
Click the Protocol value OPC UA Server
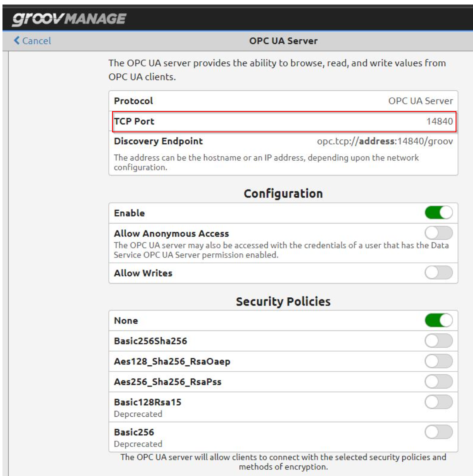pyautogui.click(x=420, y=101)
